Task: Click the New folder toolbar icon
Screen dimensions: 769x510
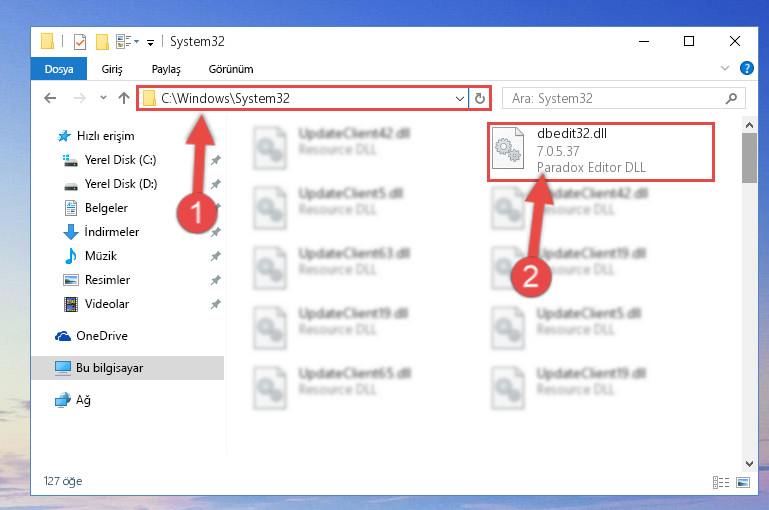Action: (102, 42)
